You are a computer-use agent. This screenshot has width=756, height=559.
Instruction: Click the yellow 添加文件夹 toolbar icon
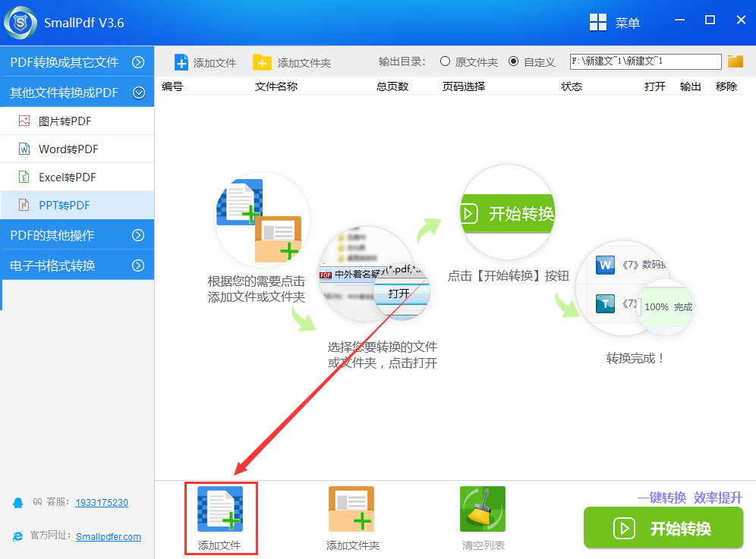click(262, 63)
